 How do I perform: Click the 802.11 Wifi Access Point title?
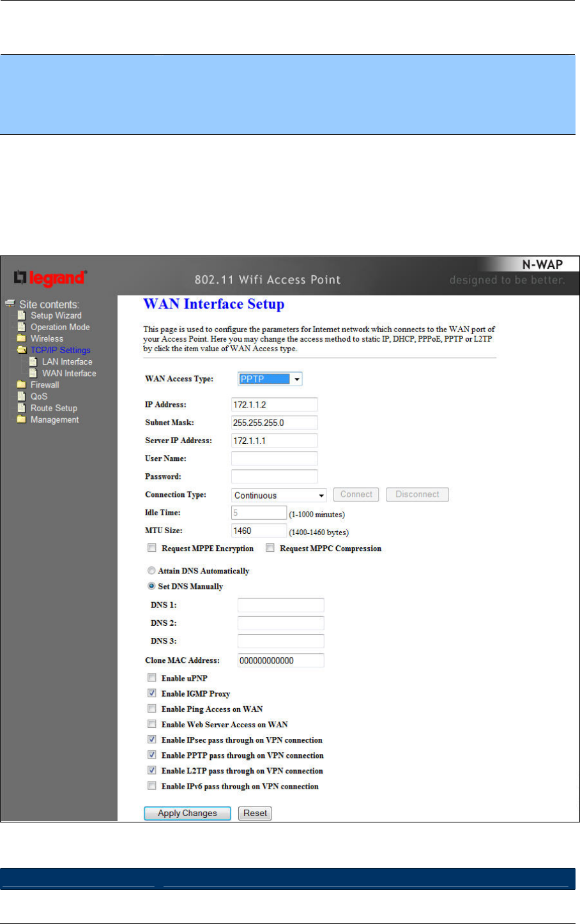[268, 280]
